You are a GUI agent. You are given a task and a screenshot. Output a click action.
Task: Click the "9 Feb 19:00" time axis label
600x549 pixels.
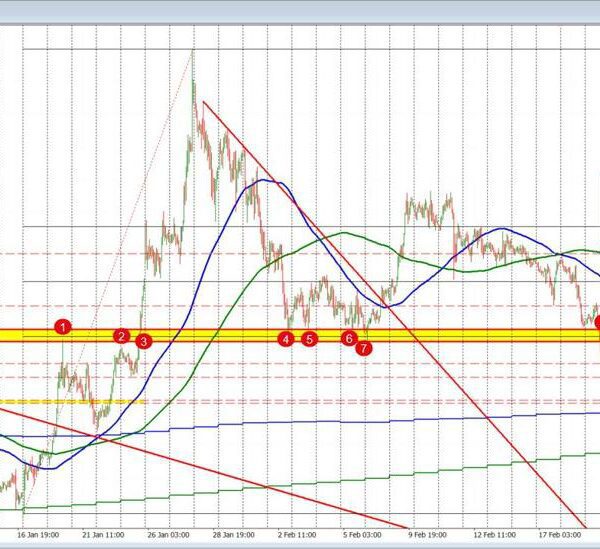point(427,534)
